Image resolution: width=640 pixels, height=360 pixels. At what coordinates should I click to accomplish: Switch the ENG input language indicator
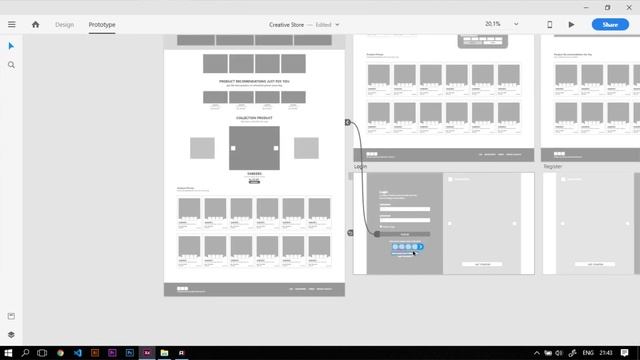click(x=588, y=353)
